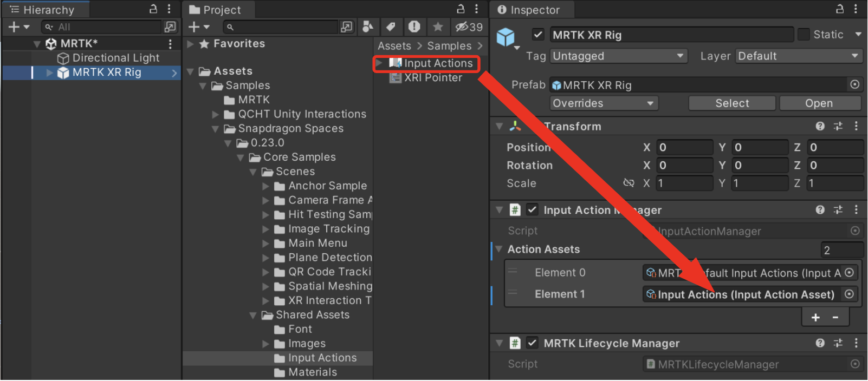Click the Inspector panel lock icon

pyautogui.click(x=840, y=9)
